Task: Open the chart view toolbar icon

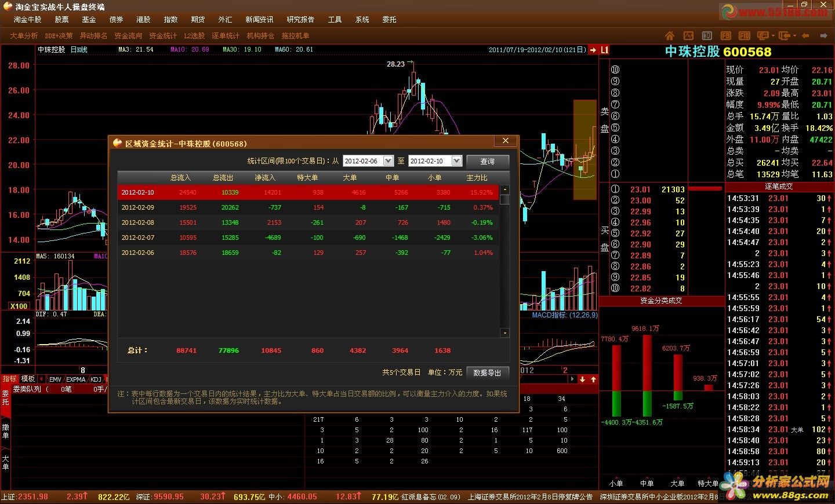Action: pyautogui.click(x=688, y=36)
